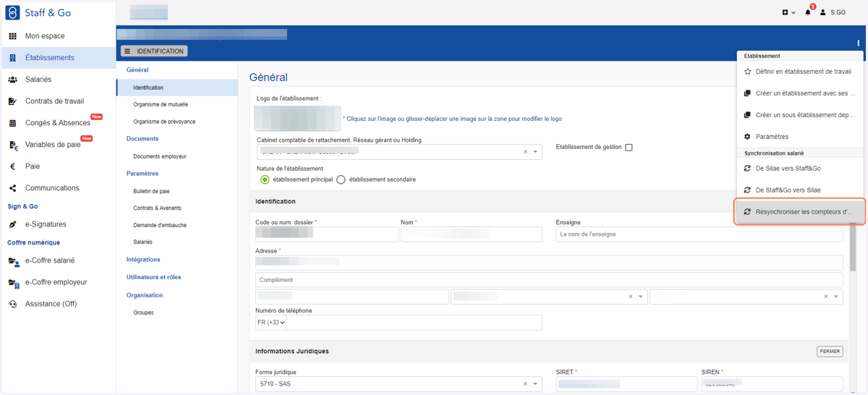Choose De Silae vers Staff&Go menu entry

[x=800, y=169]
